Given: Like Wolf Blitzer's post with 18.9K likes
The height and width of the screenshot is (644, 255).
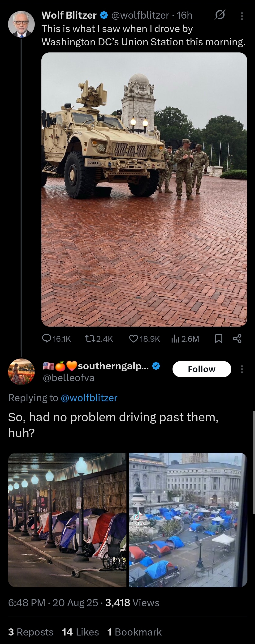Looking at the screenshot, I should 133,338.
